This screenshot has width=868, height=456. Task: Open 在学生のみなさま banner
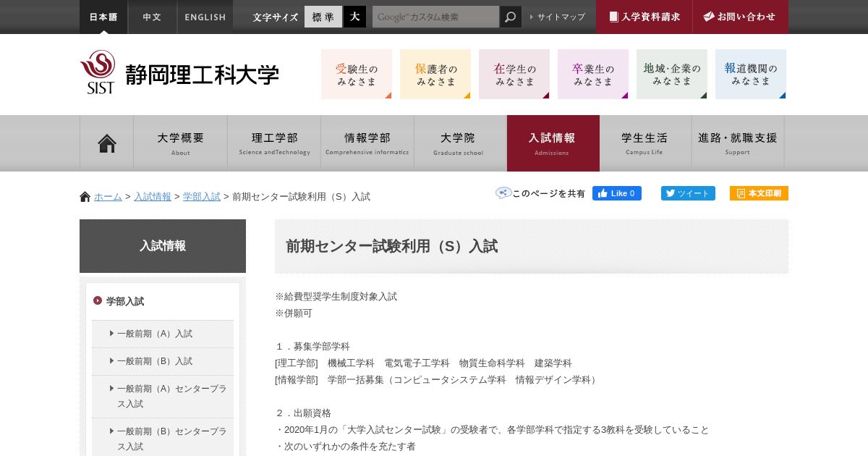[514, 74]
